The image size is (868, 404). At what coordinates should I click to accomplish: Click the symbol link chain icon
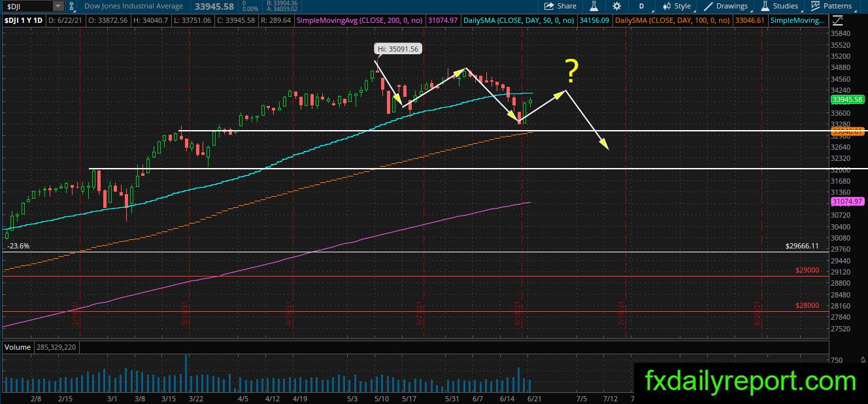pyautogui.click(x=73, y=6)
